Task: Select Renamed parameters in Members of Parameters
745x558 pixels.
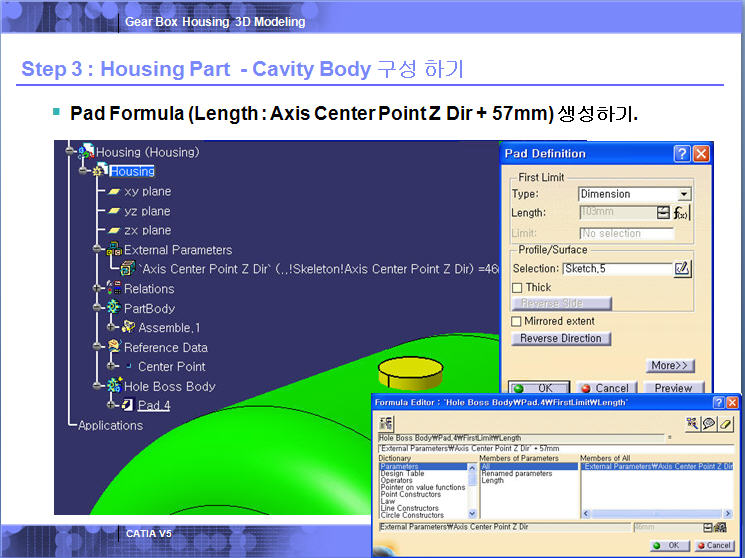Action: pos(516,474)
